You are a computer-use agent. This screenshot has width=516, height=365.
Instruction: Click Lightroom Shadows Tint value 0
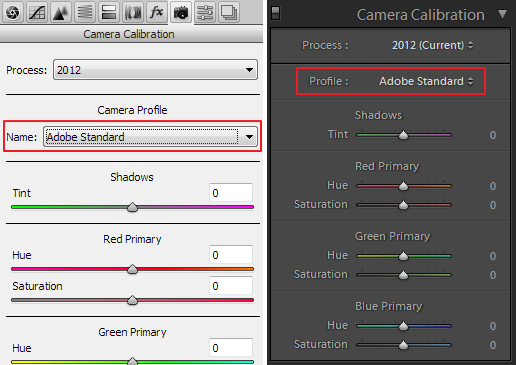(x=493, y=135)
